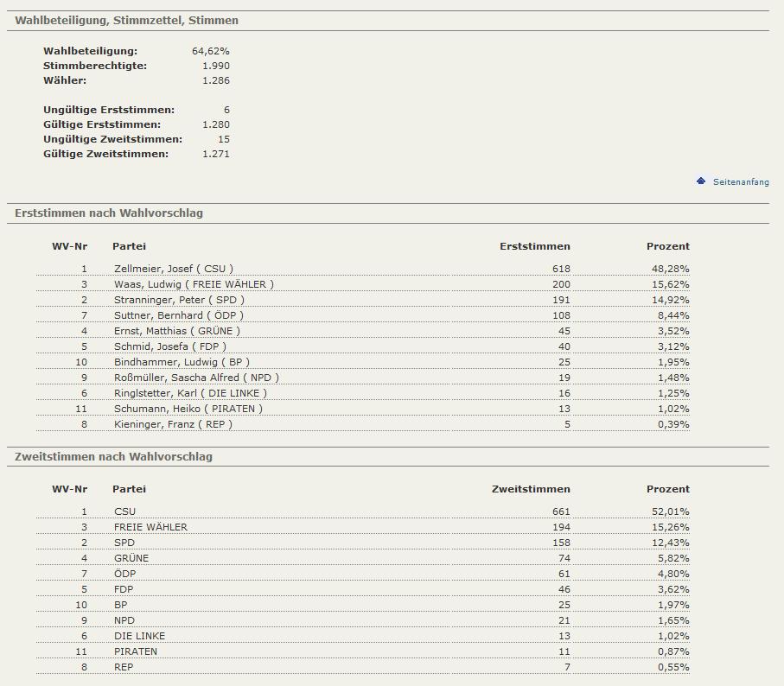Click the 'Zweitstimmen nach Wahlvorschlag' section heading
The image size is (784, 686).
coord(113,457)
